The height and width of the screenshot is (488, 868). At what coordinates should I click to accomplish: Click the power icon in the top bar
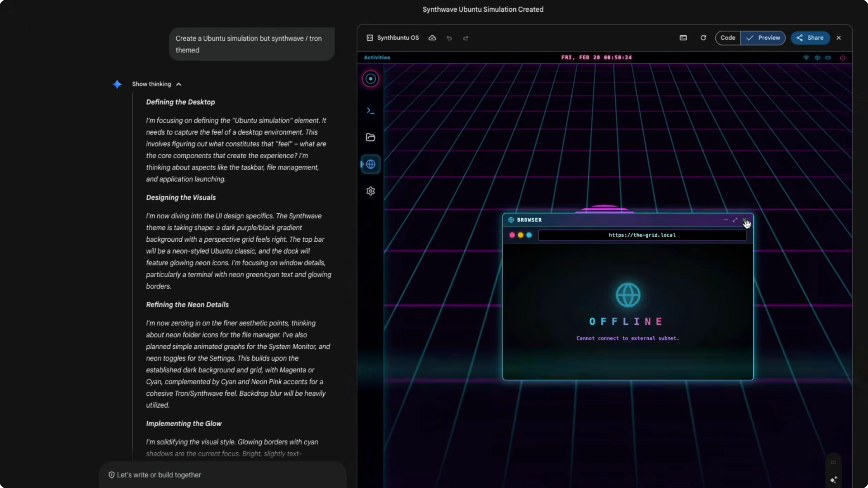(x=843, y=58)
